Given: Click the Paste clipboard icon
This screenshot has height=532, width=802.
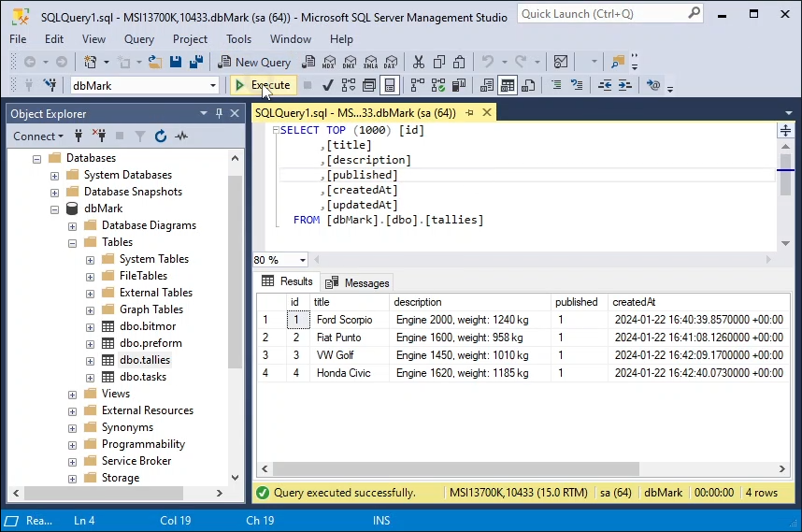Looking at the screenshot, I should tap(459, 62).
